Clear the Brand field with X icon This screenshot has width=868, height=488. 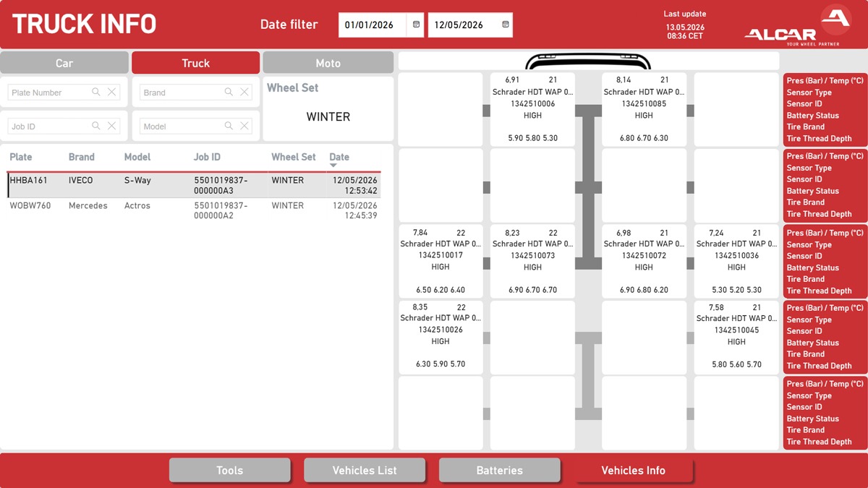pos(244,92)
